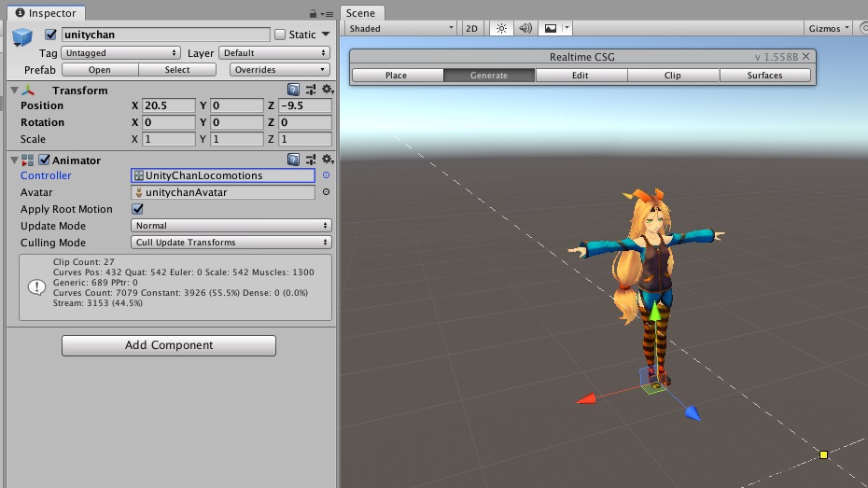The width and height of the screenshot is (868, 488).
Task: Click the Inspector lock icon
Action: pos(313,13)
